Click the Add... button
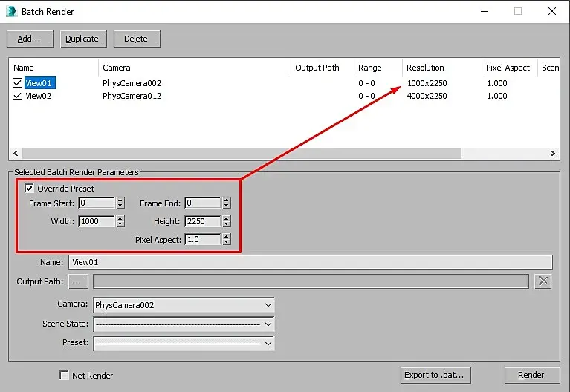 click(30, 39)
